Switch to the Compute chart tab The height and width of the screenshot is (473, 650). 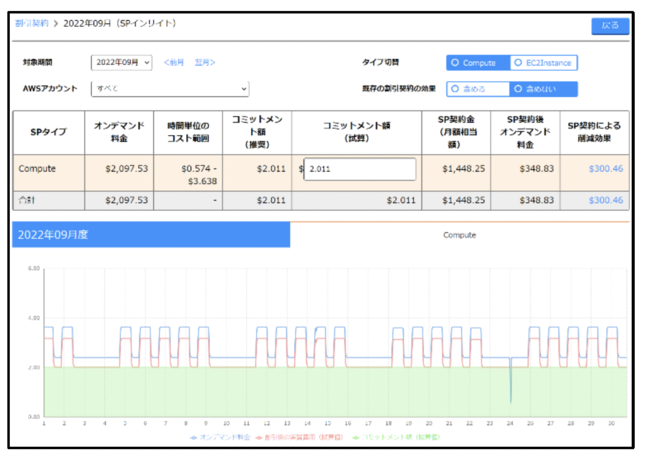pos(459,235)
